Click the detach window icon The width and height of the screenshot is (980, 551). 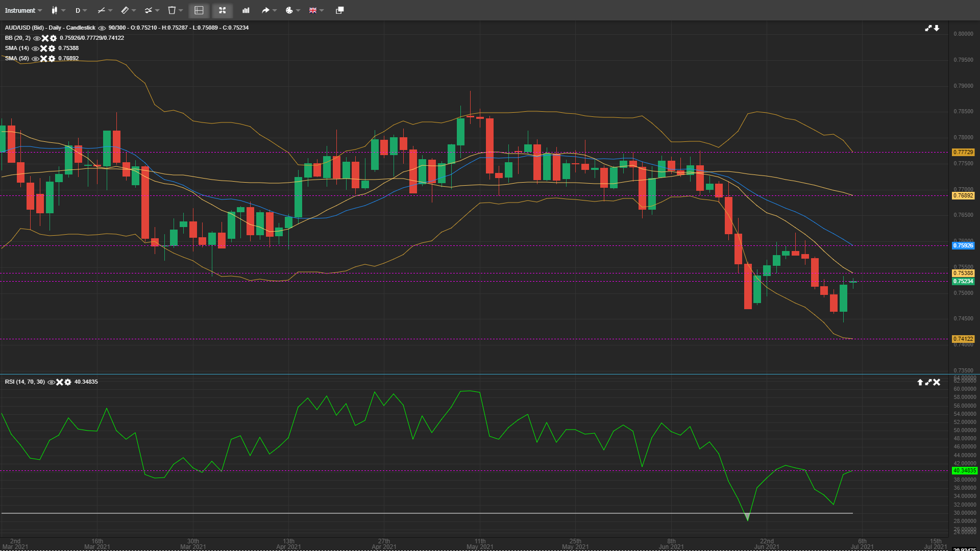point(339,10)
